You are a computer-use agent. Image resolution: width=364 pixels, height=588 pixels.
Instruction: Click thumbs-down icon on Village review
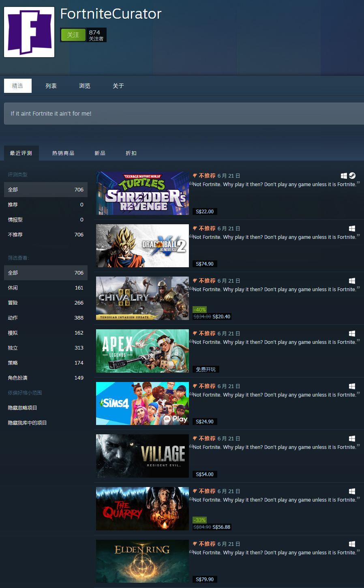click(x=195, y=438)
